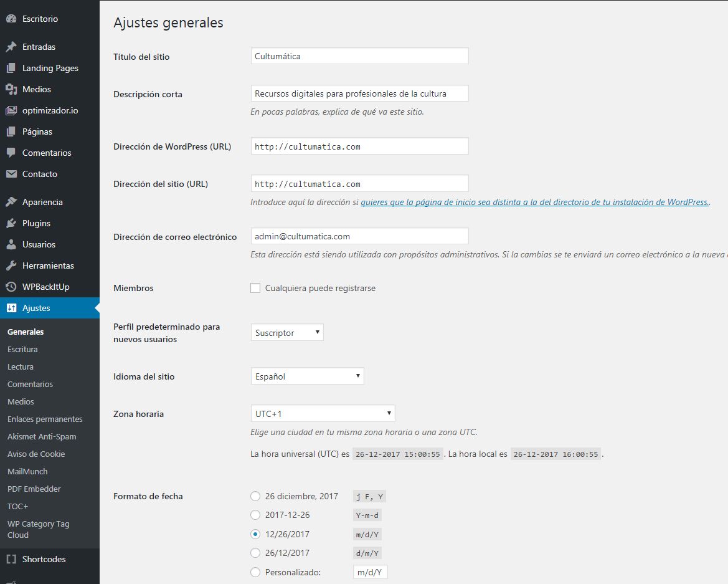This screenshot has width=728, height=584.
Task: Click the Plugins plug icon
Action: pyautogui.click(x=11, y=224)
